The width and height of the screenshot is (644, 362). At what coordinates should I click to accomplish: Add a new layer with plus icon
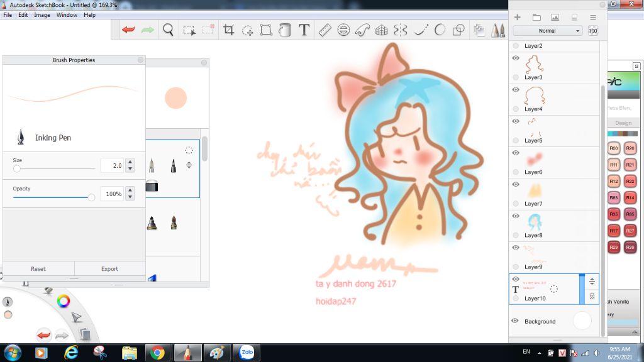pos(518,17)
